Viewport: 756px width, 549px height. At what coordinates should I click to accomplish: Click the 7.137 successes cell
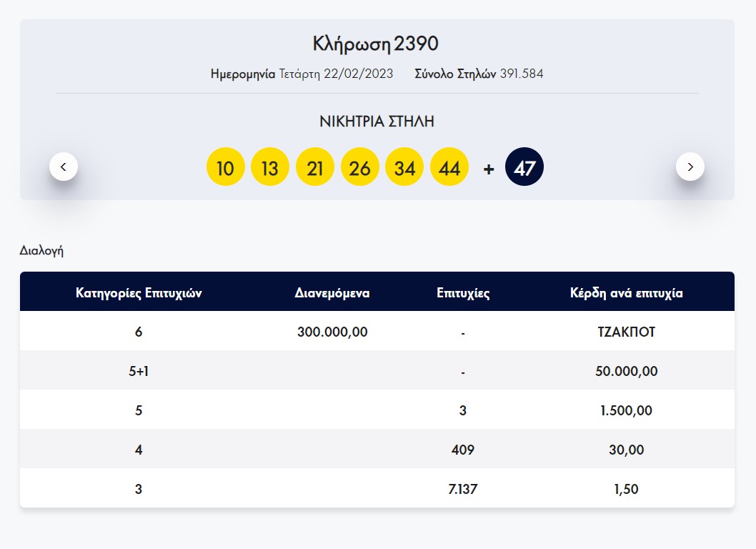click(463, 489)
